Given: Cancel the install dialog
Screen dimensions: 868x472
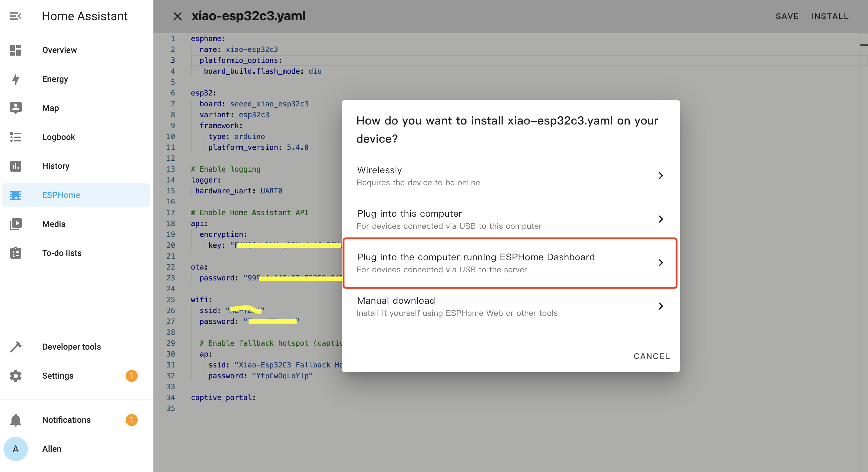Looking at the screenshot, I should (x=651, y=356).
